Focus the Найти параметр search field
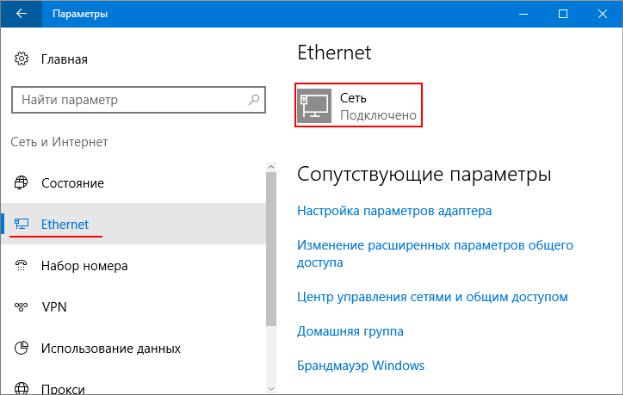 (x=138, y=100)
